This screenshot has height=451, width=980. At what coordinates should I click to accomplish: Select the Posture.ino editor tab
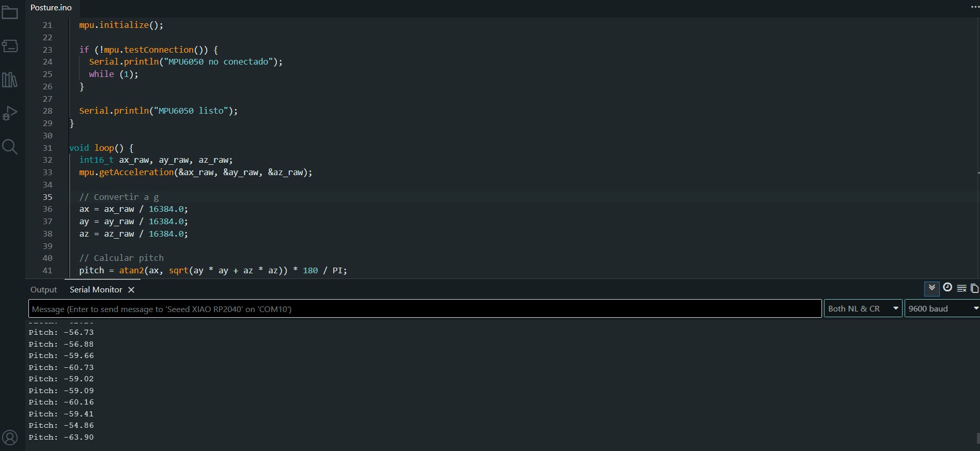pos(51,8)
